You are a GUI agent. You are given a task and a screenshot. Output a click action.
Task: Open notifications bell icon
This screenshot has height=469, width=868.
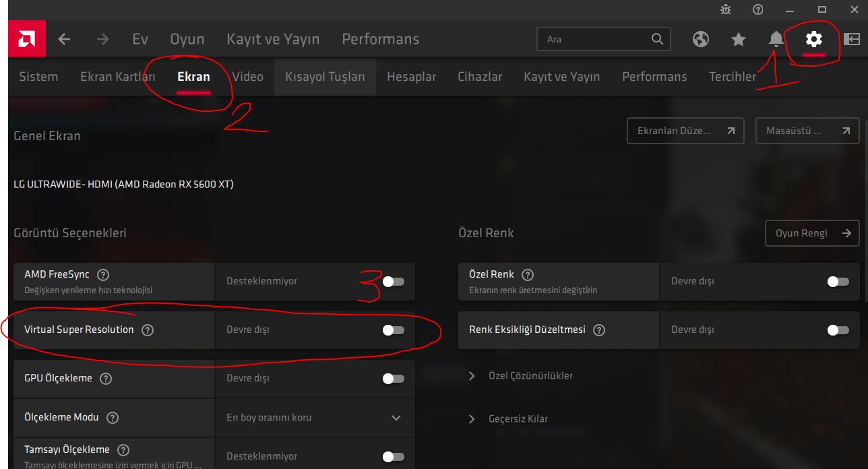click(776, 39)
